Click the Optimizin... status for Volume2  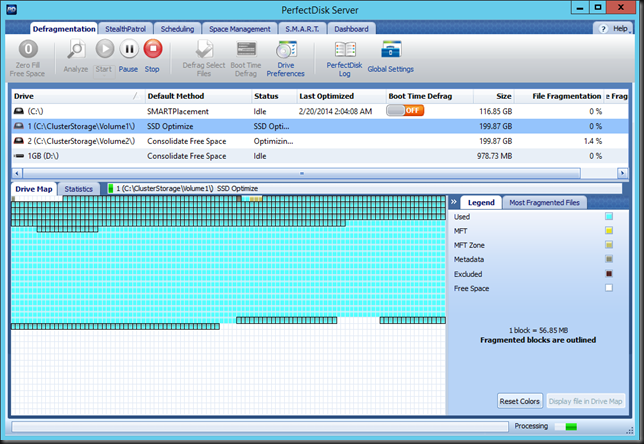[x=273, y=141]
